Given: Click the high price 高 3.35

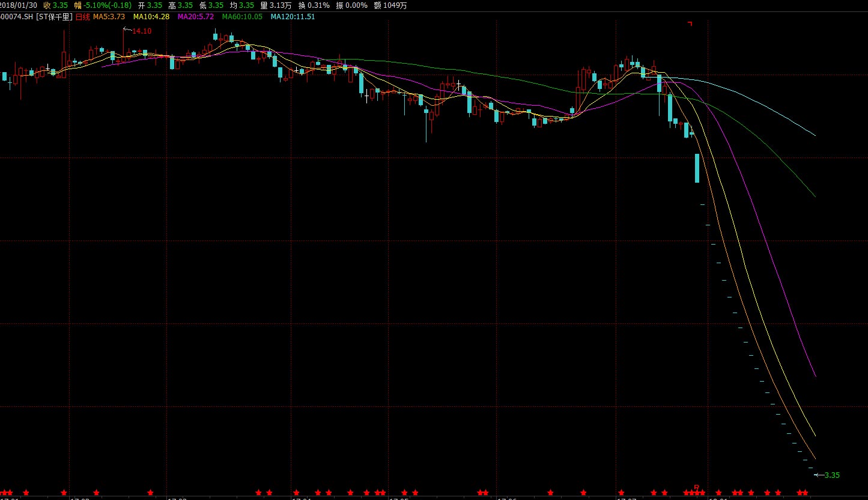Looking at the screenshot, I should click(x=181, y=5).
